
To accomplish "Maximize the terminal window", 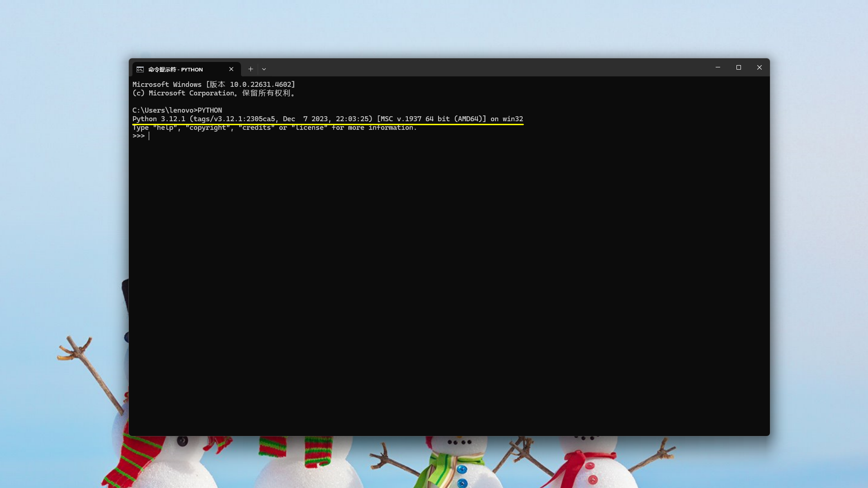I will click(x=739, y=67).
